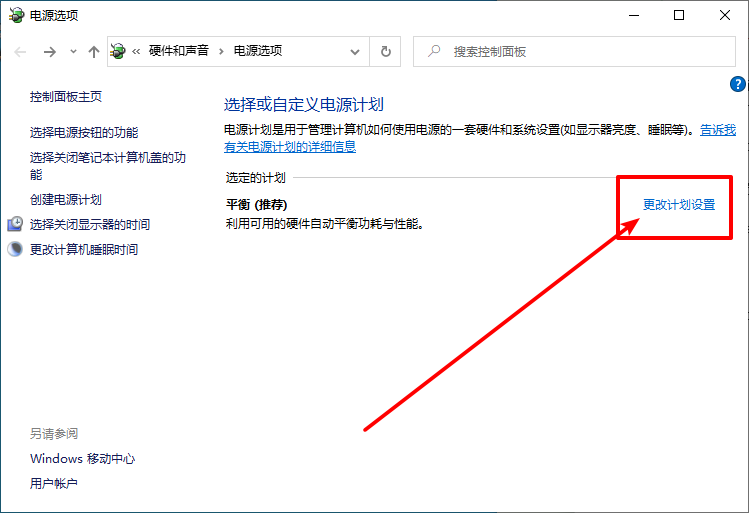
Task: Open 选择电源按钮的功能 link
Action: click(x=84, y=132)
